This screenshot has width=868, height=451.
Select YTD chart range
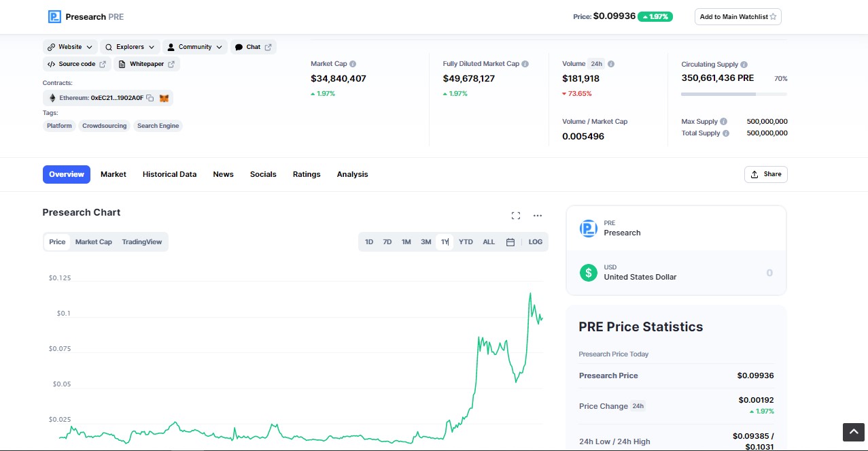point(466,242)
